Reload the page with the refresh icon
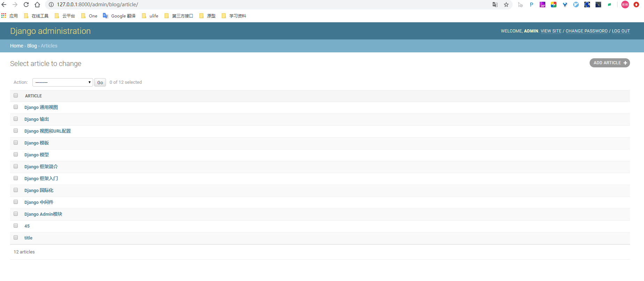Viewport: 644px width, 281px height. pyautogui.click(x=26, y=5)
